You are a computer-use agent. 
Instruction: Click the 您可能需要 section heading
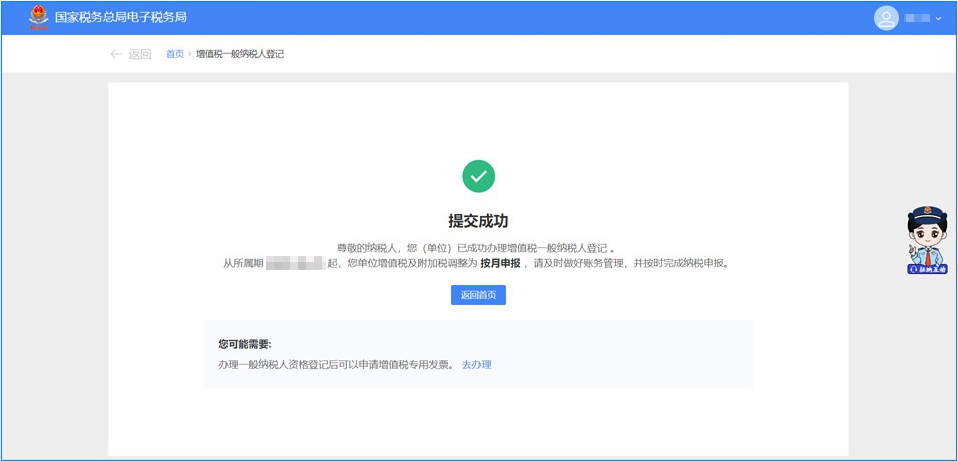coord(245,344)
